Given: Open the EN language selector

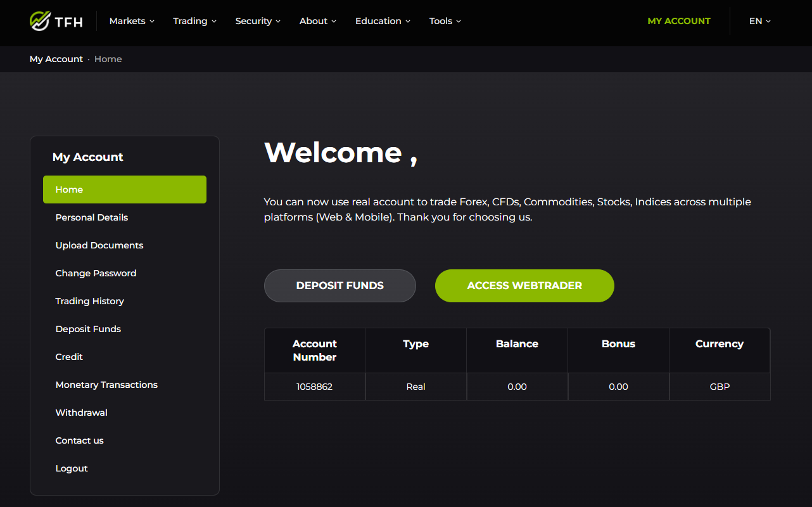Looking at the screenshot, I should pyautogui.click(x=760, y=21).
